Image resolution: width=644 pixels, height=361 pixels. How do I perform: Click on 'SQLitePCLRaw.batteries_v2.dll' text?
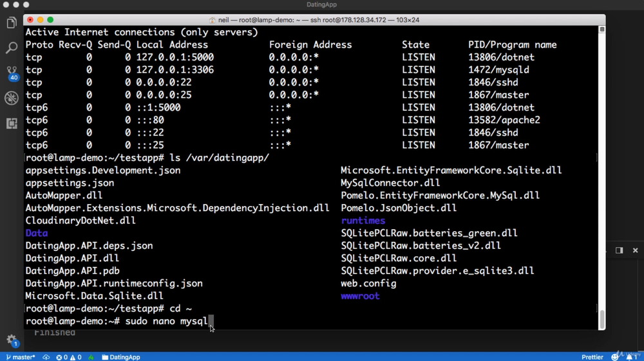421,246
